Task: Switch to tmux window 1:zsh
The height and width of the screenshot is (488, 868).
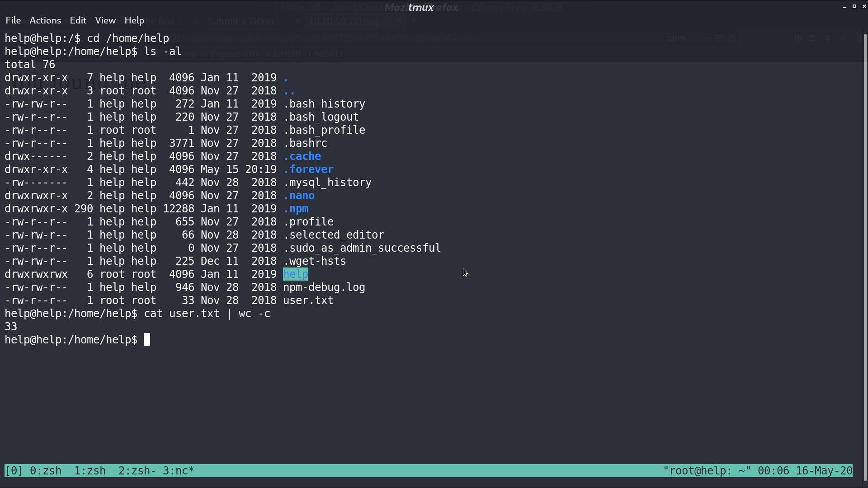Action: coord(90,471)
